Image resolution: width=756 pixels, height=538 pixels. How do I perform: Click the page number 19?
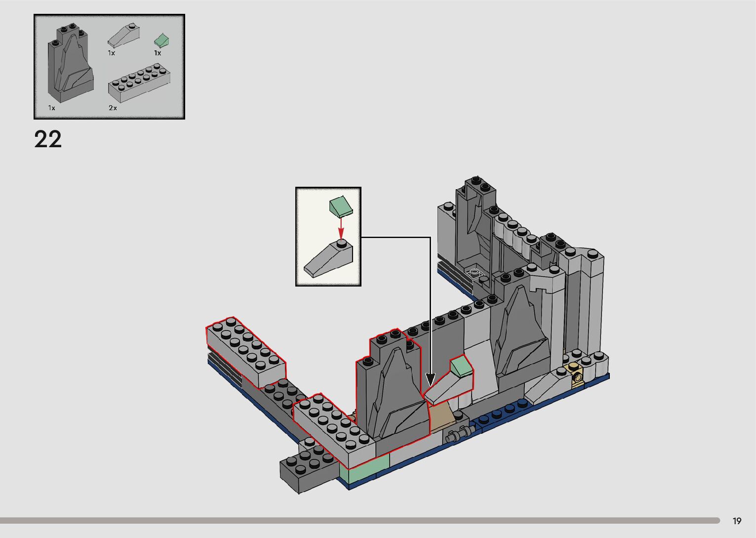tap(737, 521)
